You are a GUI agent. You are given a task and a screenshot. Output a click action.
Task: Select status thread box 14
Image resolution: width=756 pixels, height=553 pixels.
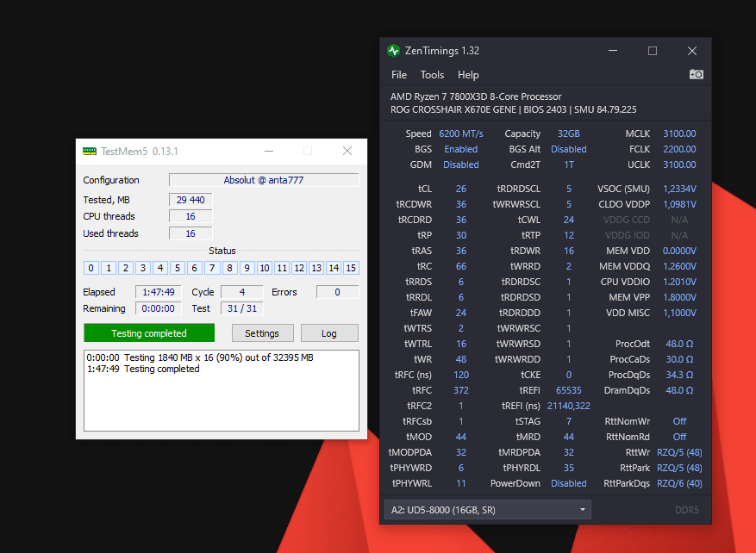point(334,268)
